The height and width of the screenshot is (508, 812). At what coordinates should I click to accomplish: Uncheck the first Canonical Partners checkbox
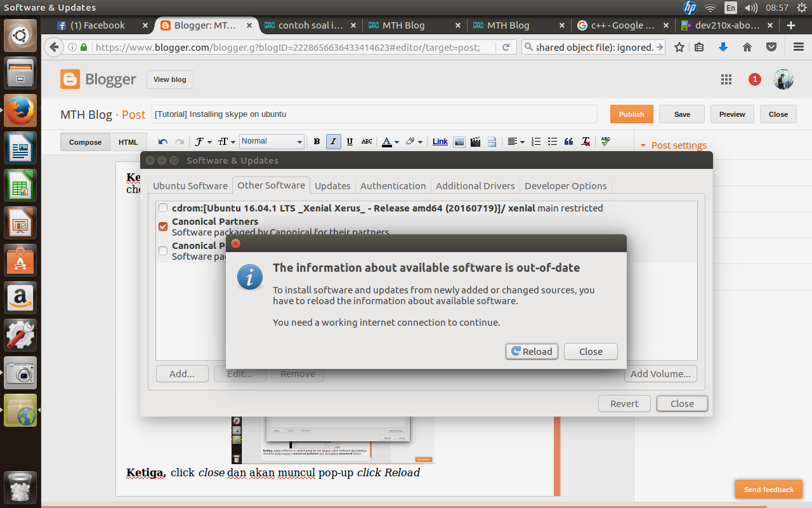pos(163,227)
